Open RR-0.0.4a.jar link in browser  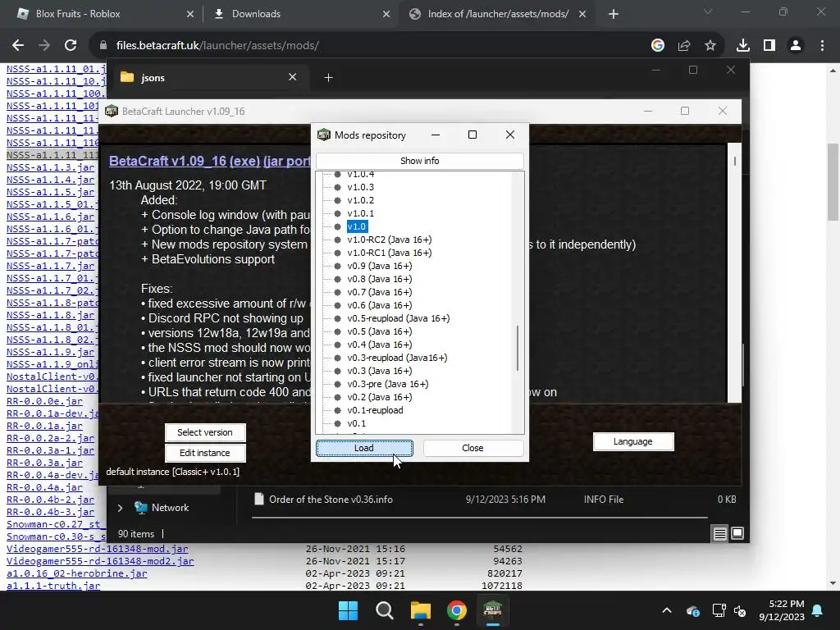tap(44, 487)
